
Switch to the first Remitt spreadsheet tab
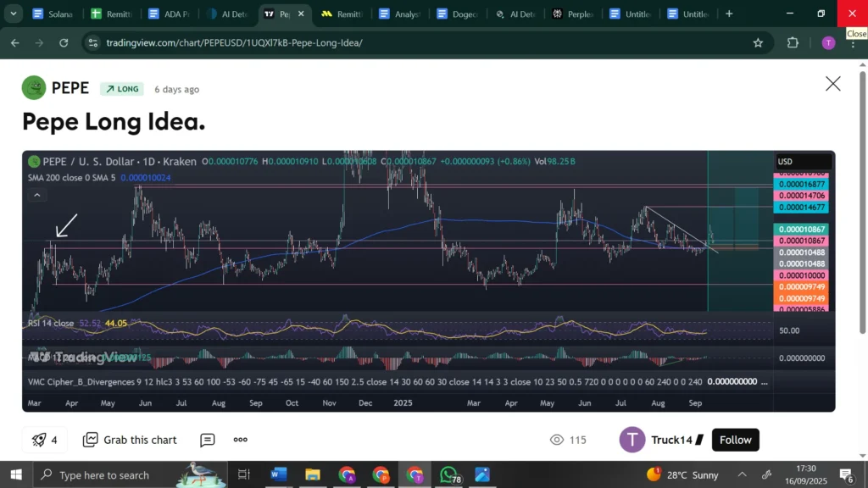tap(111, 14)
